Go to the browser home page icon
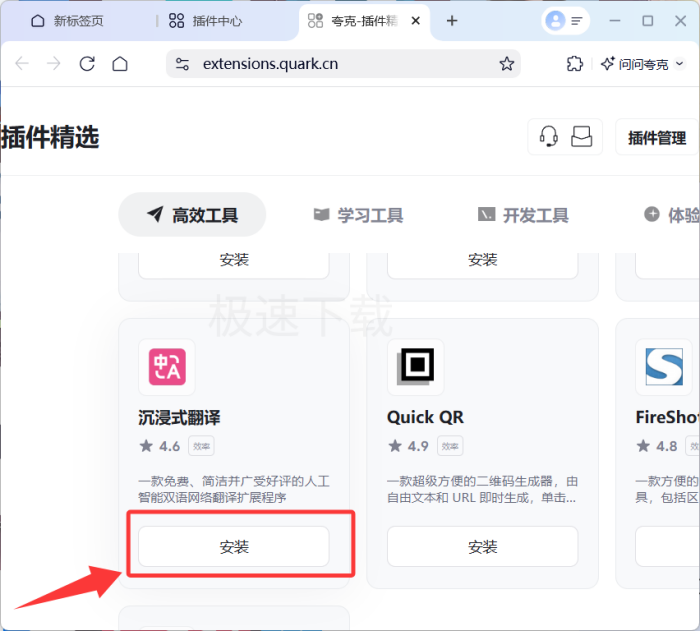Screen dimensions: 700x631 [120, 64]
